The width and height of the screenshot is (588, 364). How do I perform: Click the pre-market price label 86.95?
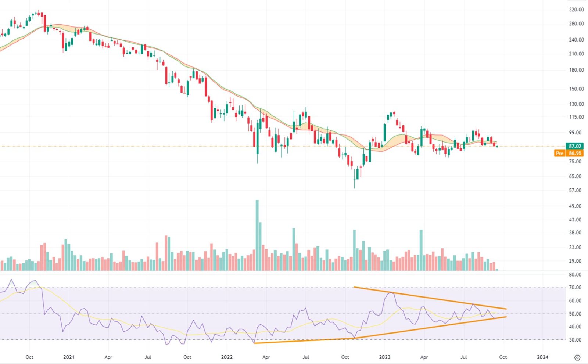point(575,153)
